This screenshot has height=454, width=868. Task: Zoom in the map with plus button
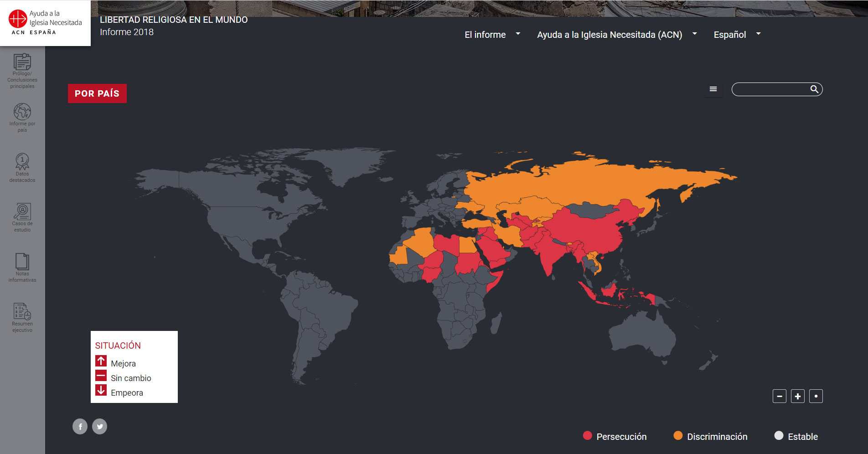[798, 397]
